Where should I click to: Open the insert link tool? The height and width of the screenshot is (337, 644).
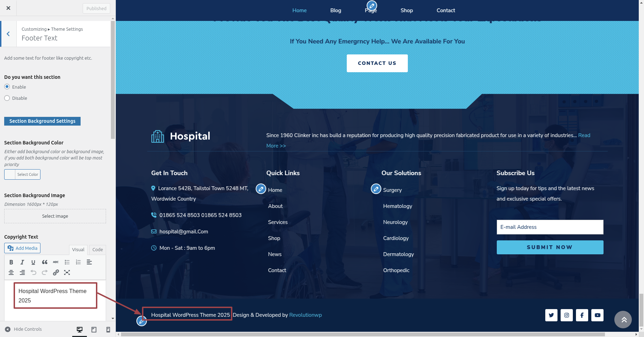tap(56, 272)
